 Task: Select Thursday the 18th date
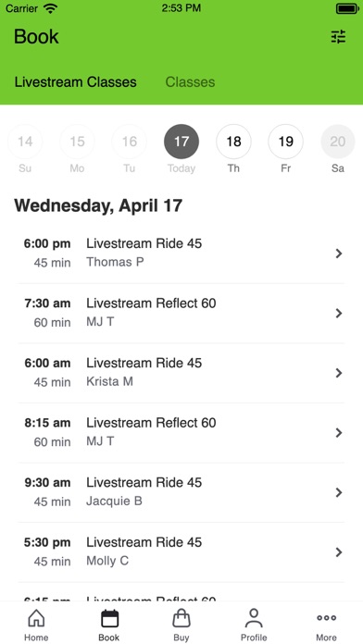[233, 142]
